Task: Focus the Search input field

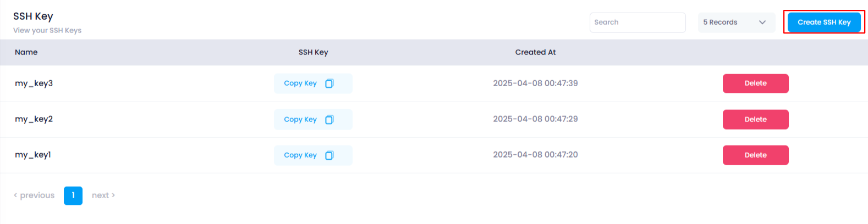Action: (x=638, y=23)
